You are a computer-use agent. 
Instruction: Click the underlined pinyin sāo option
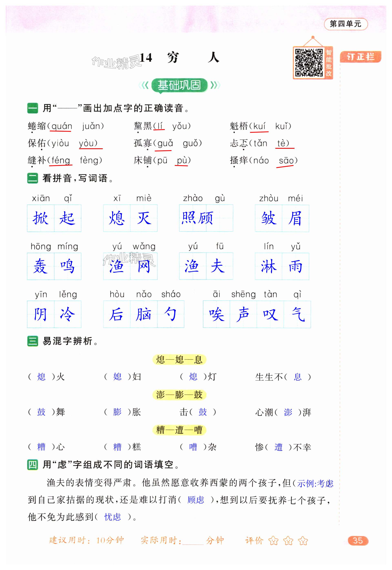click(x=286, y=161)
